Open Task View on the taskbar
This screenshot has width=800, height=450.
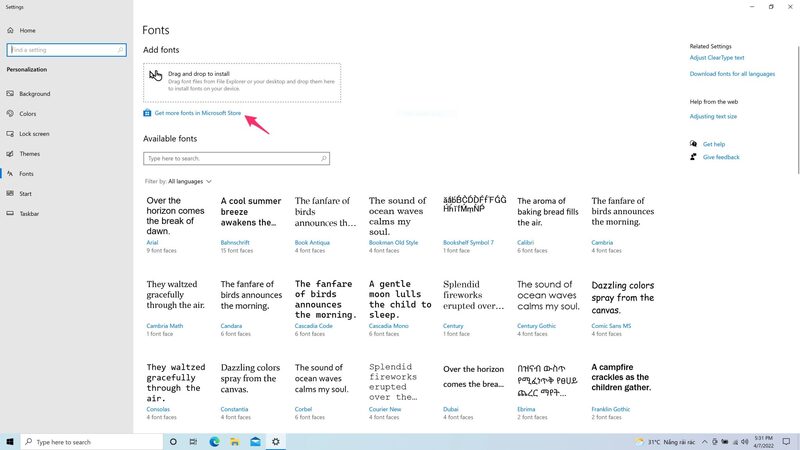(193, 442)
